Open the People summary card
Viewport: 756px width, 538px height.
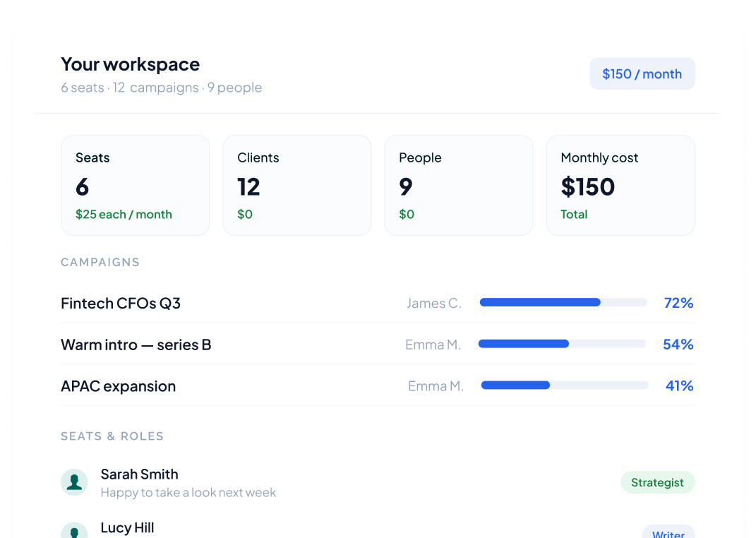pyautogui.click(x=459, y=186)
